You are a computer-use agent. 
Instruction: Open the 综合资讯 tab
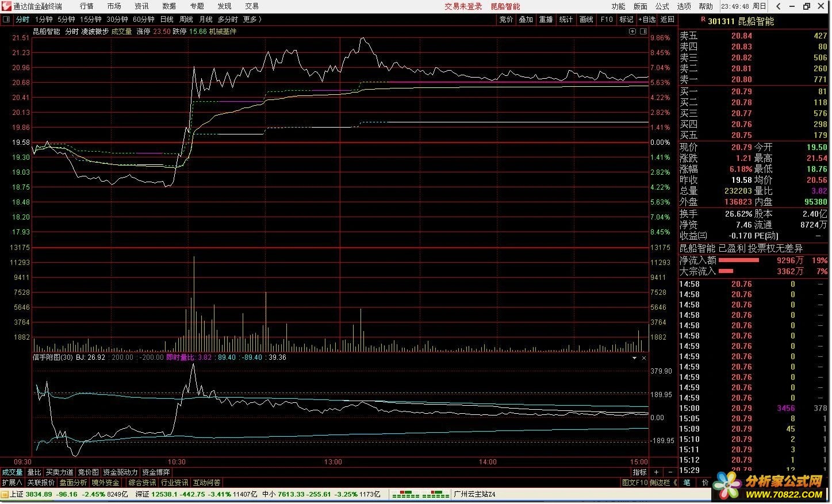click(142, 483)
